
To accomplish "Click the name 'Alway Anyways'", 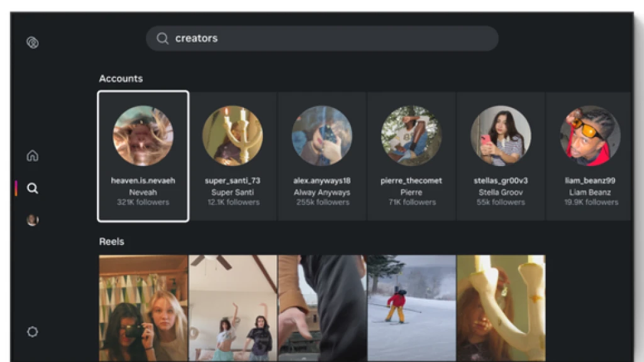I will [322, 192].
